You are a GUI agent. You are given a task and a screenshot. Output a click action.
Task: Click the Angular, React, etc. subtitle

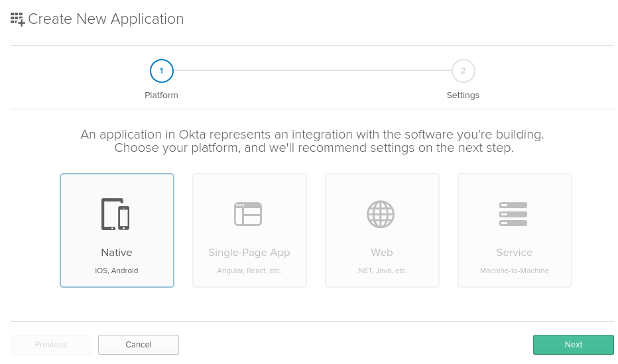(249, 271)
